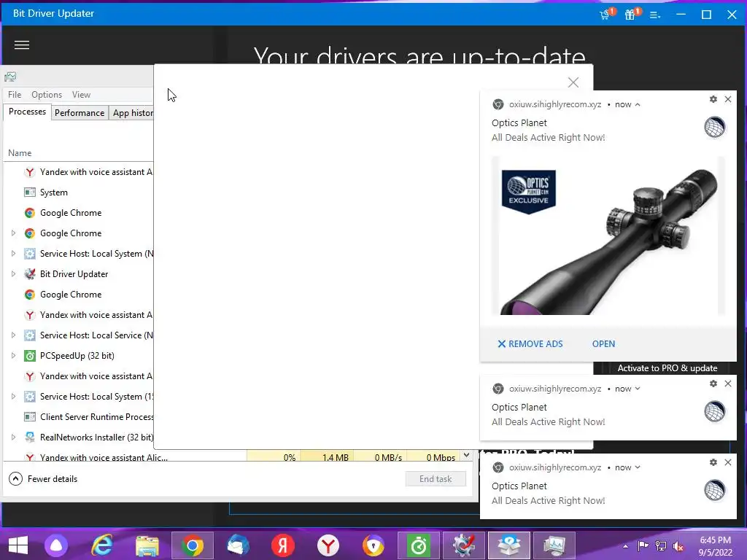Click Activate to PRO & update button
Viewport: 747px width, 560px height.
667,368
